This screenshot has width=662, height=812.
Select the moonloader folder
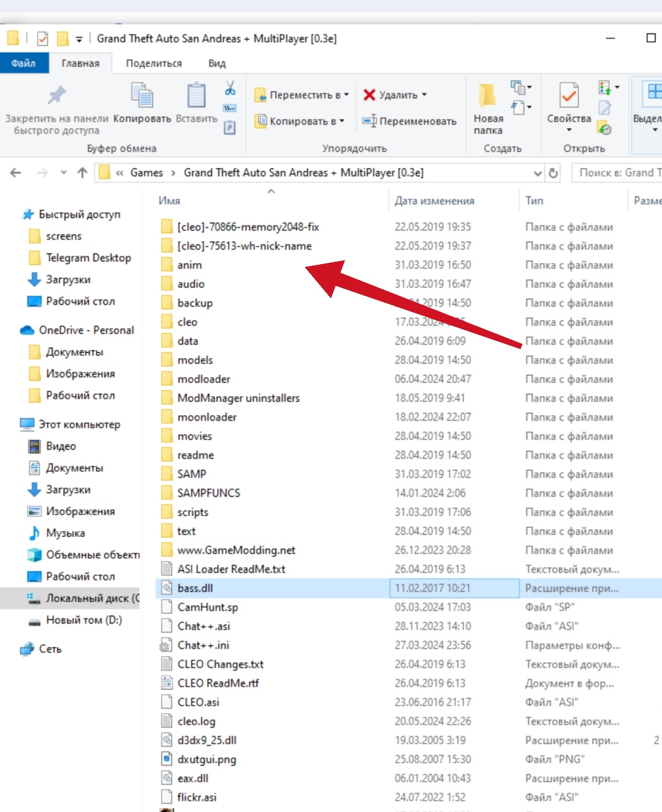coord(207,417)
